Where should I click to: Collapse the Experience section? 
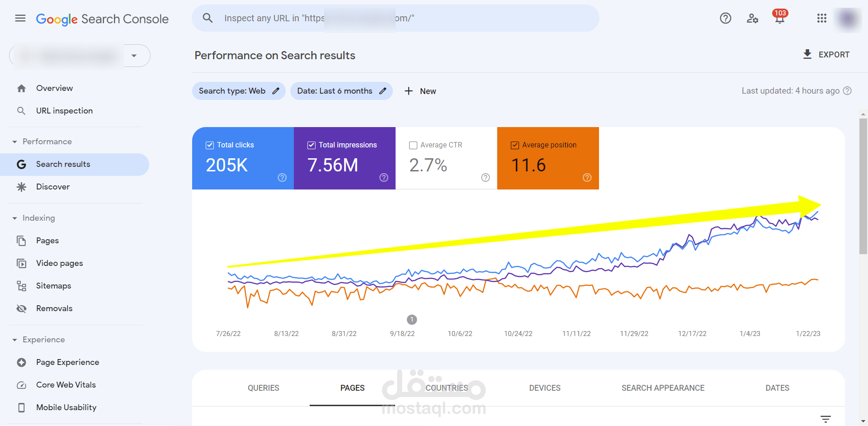(14, 340)
